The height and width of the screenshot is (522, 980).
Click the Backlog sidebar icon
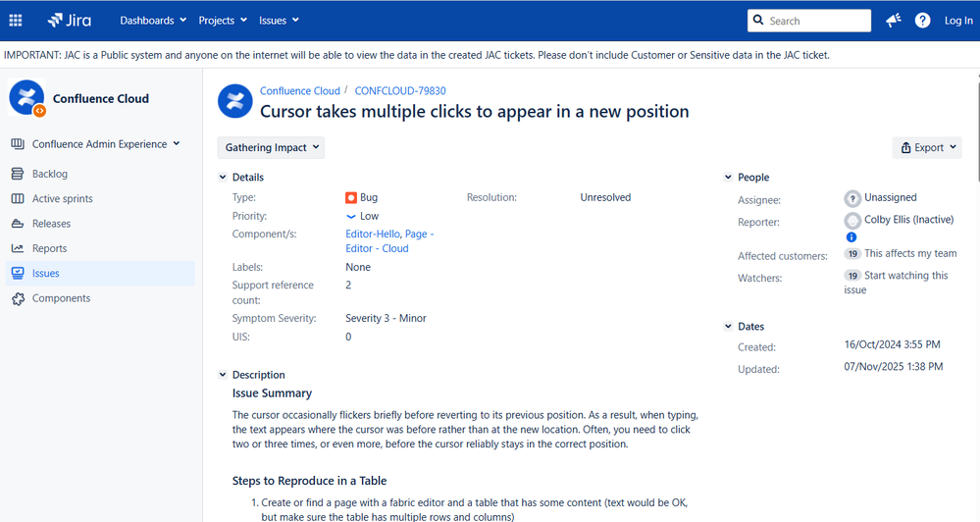coord(18,174)
